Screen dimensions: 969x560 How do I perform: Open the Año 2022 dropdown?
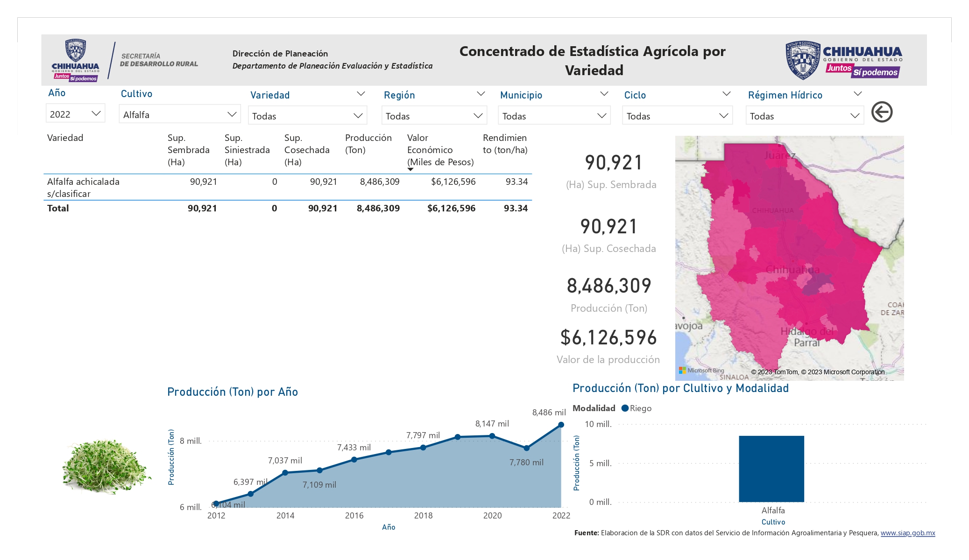75,114
